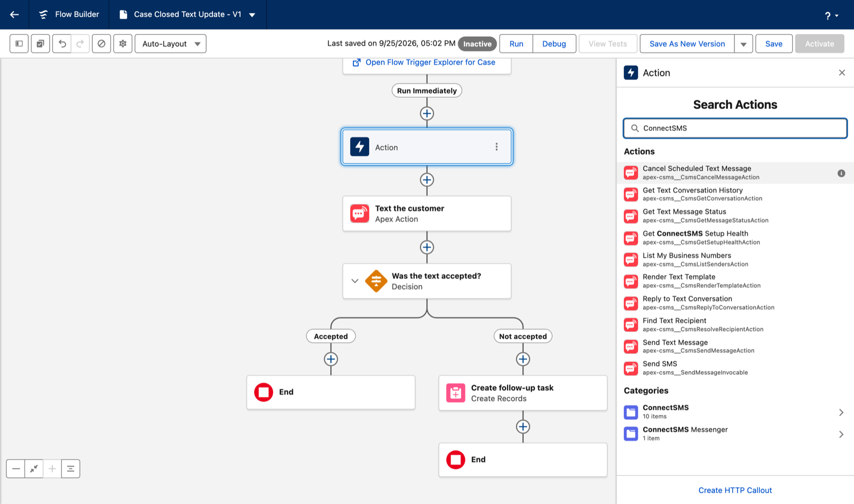Select End element below follow-up task
This screenshot has width=854, height=504.
click(x=523, y=460)
